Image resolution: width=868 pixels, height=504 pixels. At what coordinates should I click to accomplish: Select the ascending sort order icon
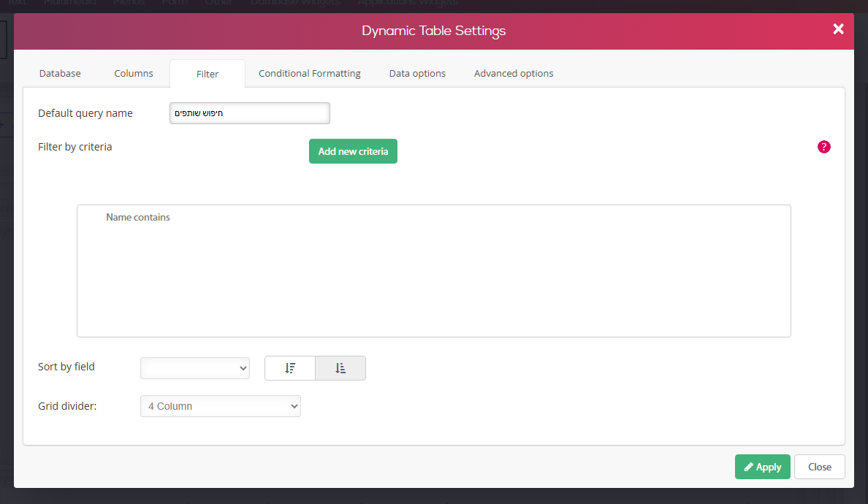tap(340, 368)
